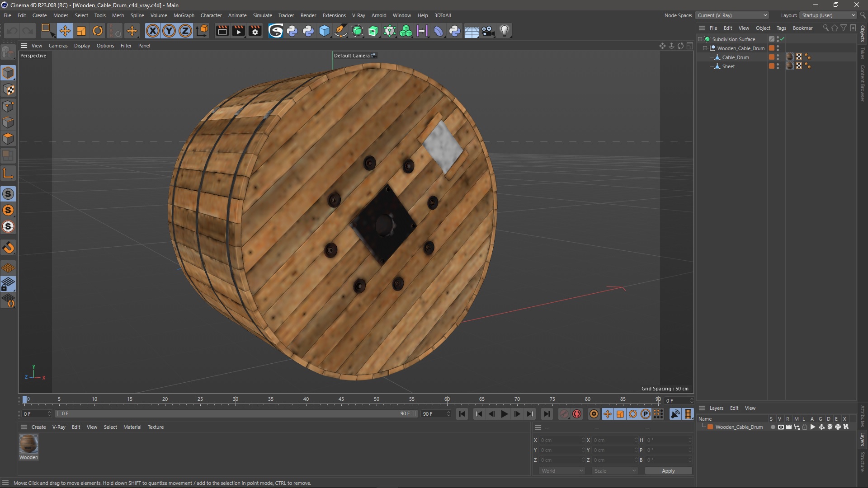Step the 90 F end frame spinner
The height and width of the screenshot is (488, 868).
coord(448,414)
